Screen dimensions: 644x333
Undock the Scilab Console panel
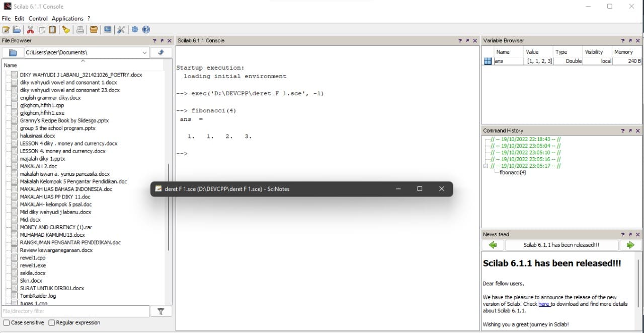[467, 41]
